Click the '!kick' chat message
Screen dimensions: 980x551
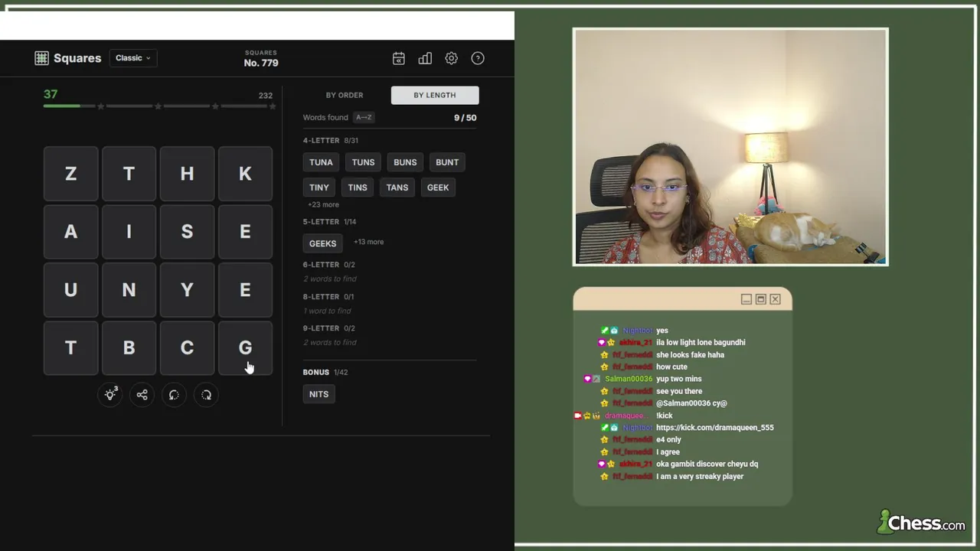(664, 416)
